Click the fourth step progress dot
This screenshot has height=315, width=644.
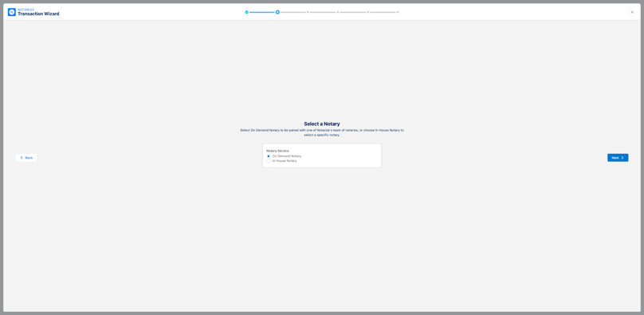(338, 12)
